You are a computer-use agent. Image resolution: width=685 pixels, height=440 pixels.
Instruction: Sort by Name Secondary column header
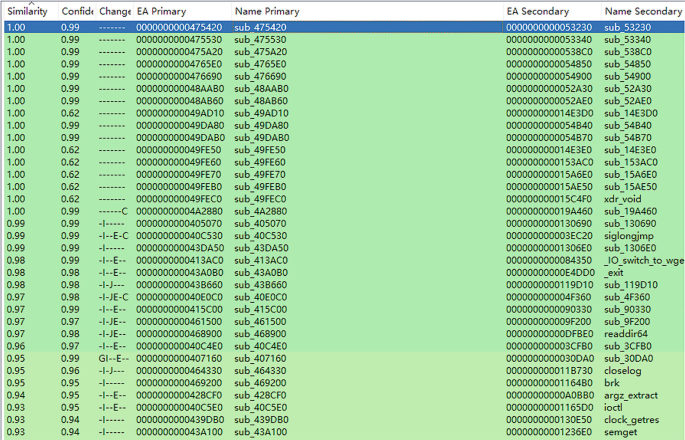[642, 9]
